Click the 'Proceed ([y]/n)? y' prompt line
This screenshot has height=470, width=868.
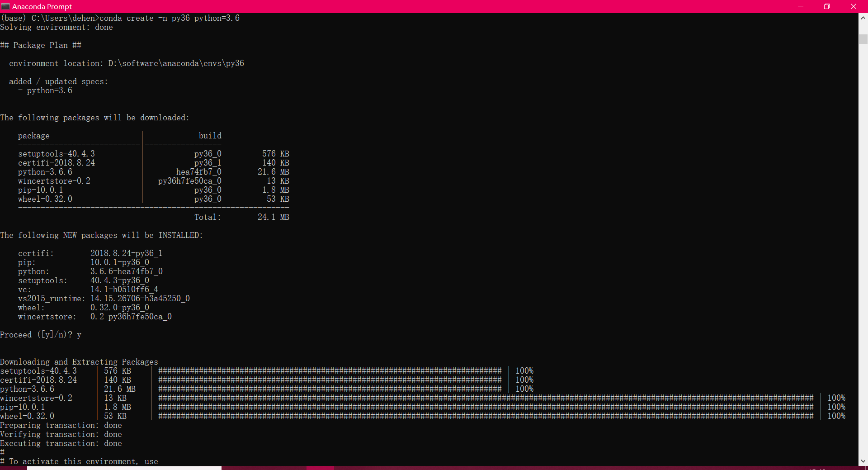(41, 335)
